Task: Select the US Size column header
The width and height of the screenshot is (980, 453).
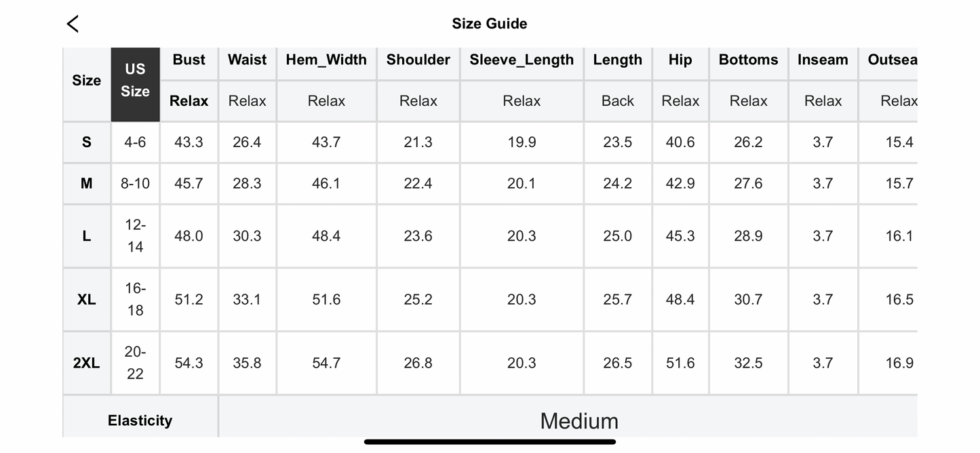Action: coord(135,80)
